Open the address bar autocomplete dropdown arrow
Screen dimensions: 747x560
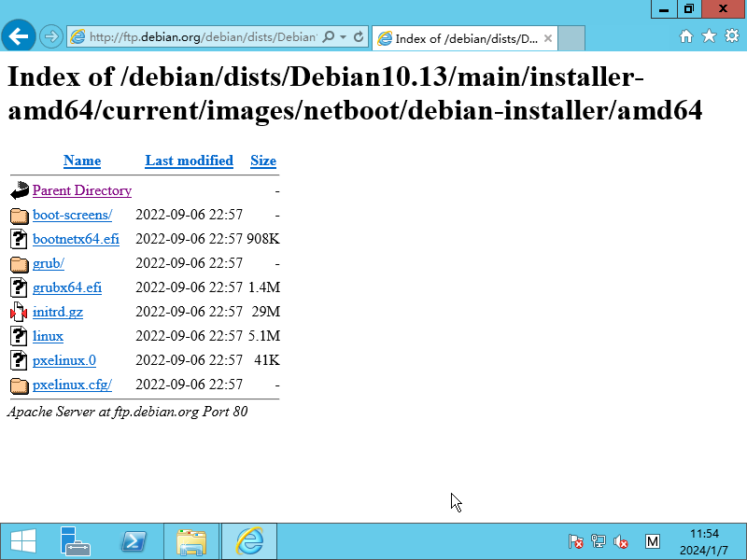click(343, 36)
